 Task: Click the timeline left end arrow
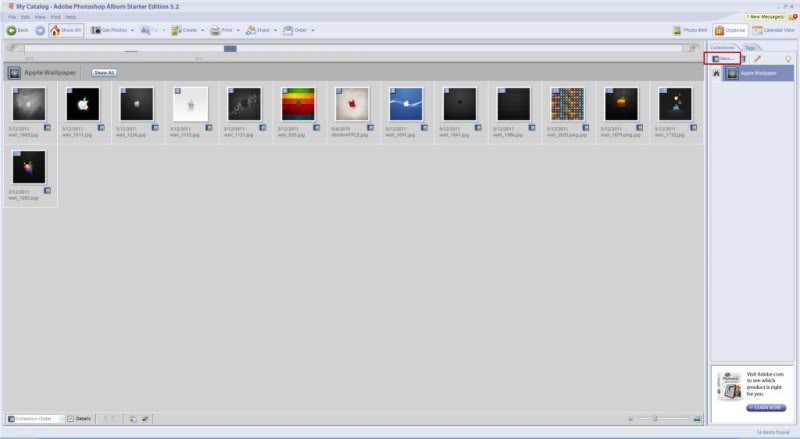pyautogui.click(x=14, y=48)
